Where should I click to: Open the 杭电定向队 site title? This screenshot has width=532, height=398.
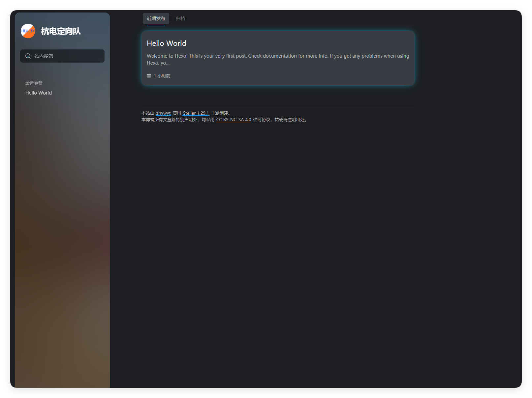point(61,31)
